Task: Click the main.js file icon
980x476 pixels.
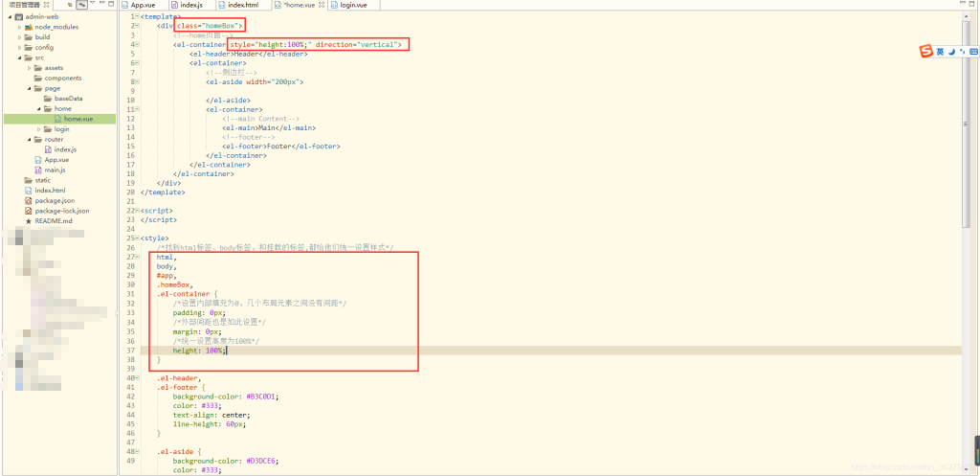Action: (x=37, y=170)
